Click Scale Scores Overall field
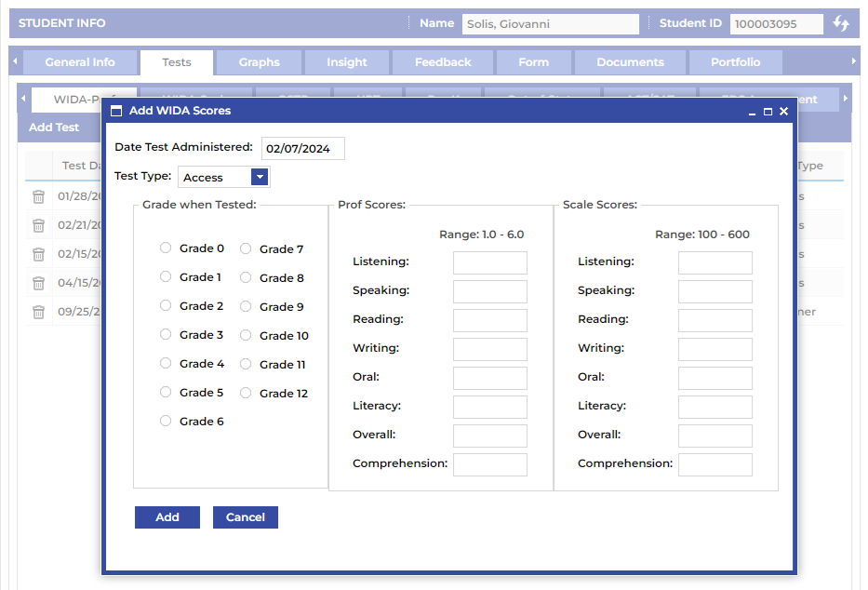Image resolution: width=868 pixels, height=590 pixels. (x=715, y=436)
